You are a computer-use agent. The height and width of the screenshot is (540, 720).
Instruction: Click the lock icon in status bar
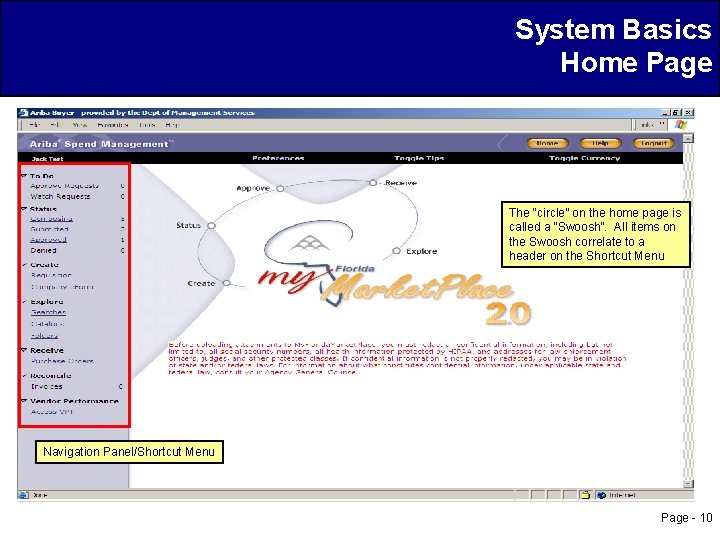[585, 495]
